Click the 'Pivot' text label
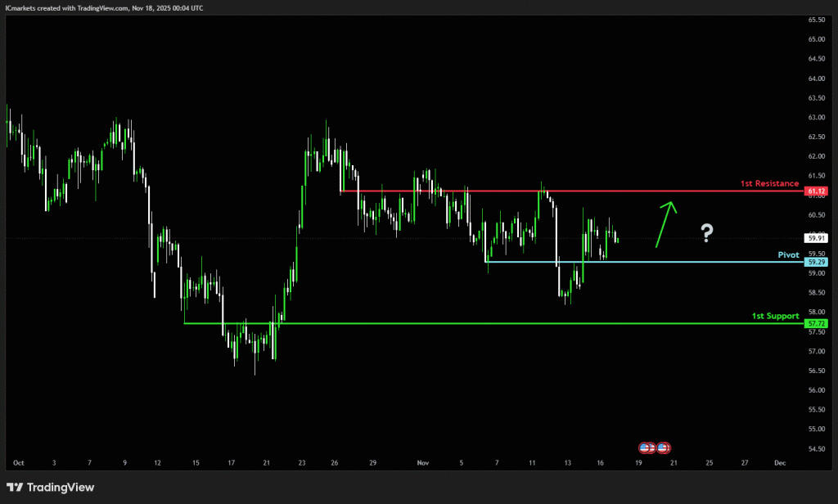Image resolution: width=838 pixels, height=504 pixels. pos(788,254)
